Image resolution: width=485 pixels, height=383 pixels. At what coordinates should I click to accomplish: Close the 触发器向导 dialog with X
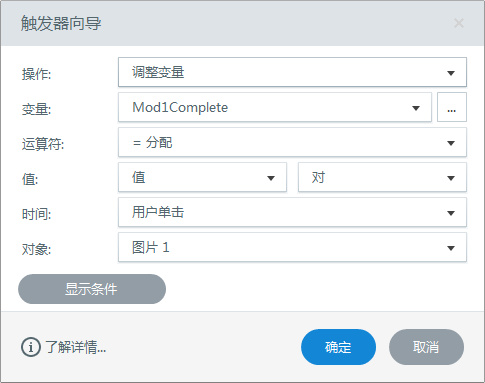click(x=459, y=23)
